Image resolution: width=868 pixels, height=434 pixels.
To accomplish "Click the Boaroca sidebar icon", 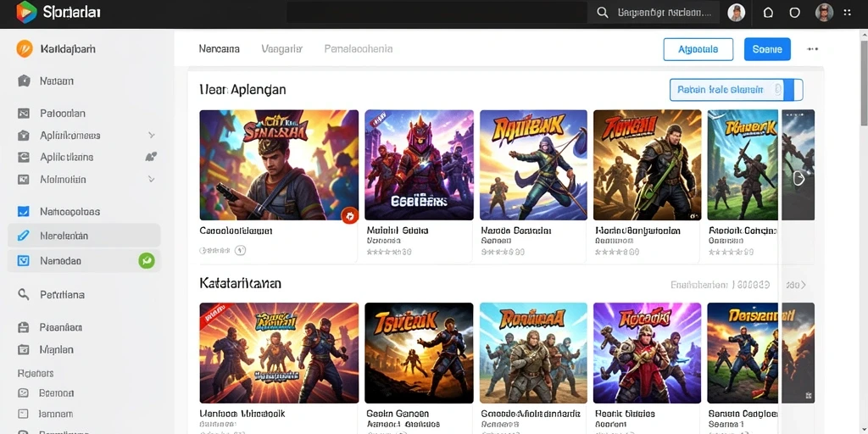I will pyautogui.click(x=23, y=392).
